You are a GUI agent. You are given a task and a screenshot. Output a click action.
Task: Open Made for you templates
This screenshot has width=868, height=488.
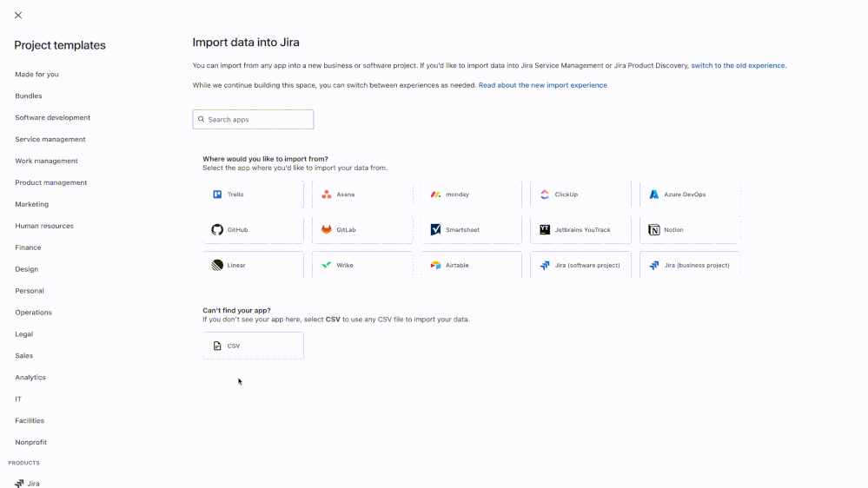(x=36, y=74)
